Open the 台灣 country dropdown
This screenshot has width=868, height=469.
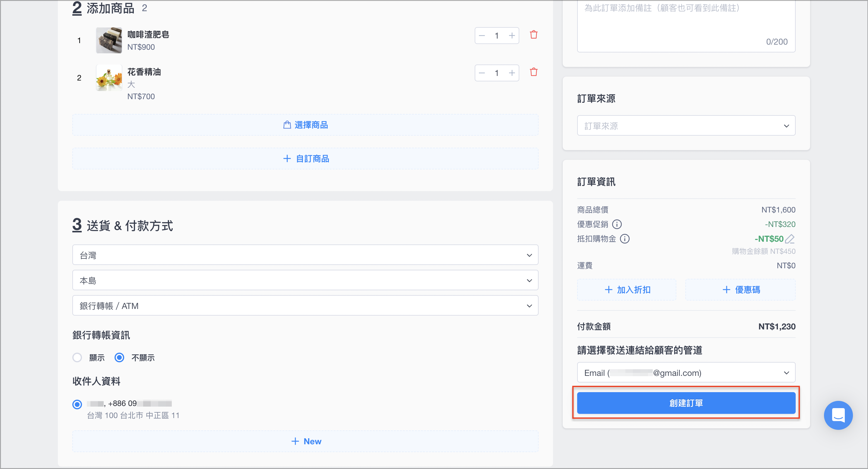tap(305, 255)
